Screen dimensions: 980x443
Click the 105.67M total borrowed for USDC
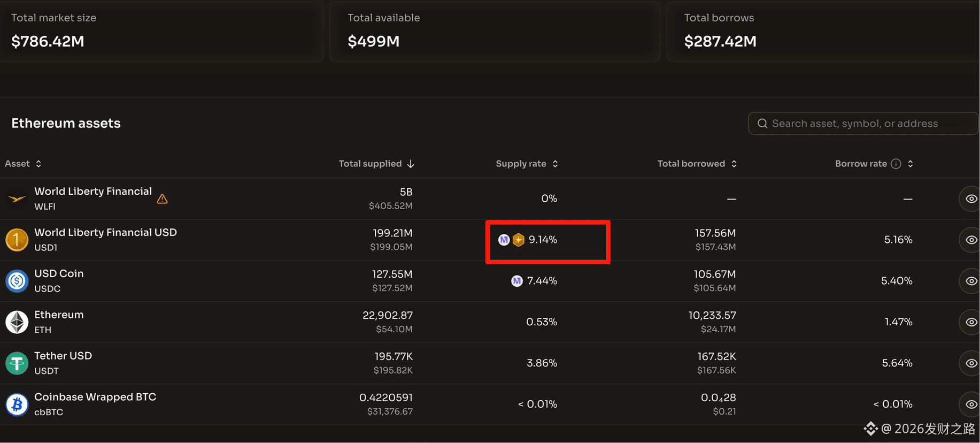tap(715, 274)
